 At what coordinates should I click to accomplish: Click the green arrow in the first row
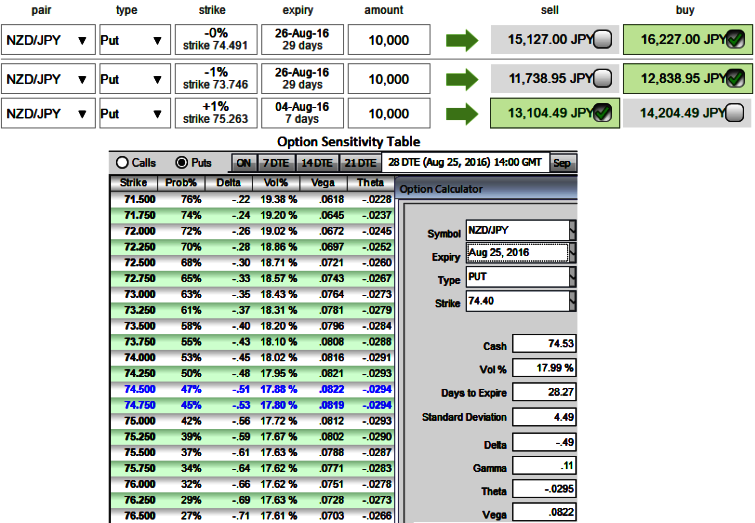click(462, 40)
